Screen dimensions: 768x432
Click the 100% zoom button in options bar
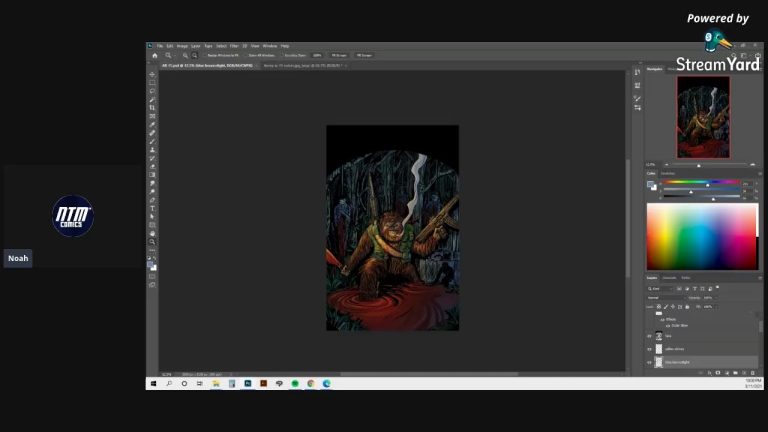tap(317, 55)
